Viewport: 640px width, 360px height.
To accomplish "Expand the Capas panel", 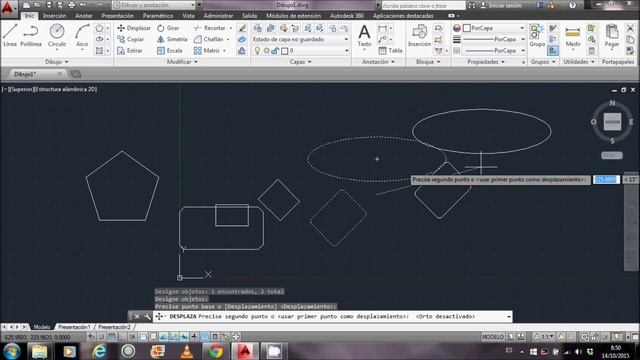I will pyautogui.click(x=300, y=62).
